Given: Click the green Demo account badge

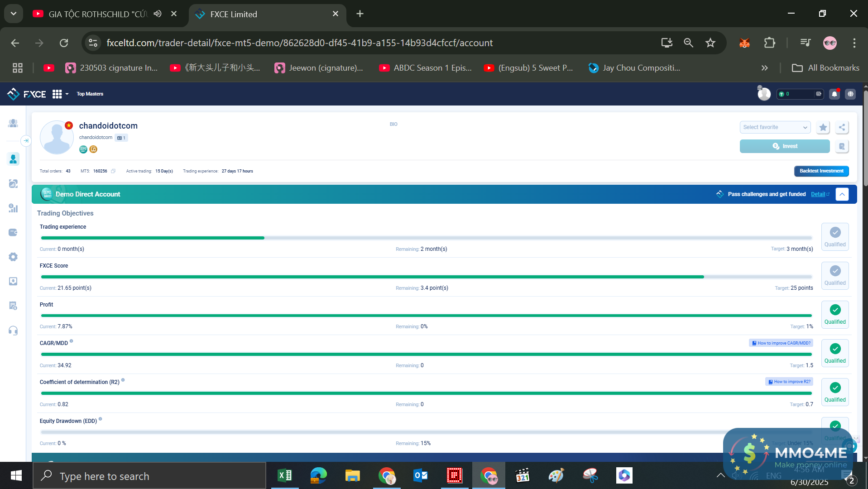Looking at the screenshot, I should click(x=83, y=149).
